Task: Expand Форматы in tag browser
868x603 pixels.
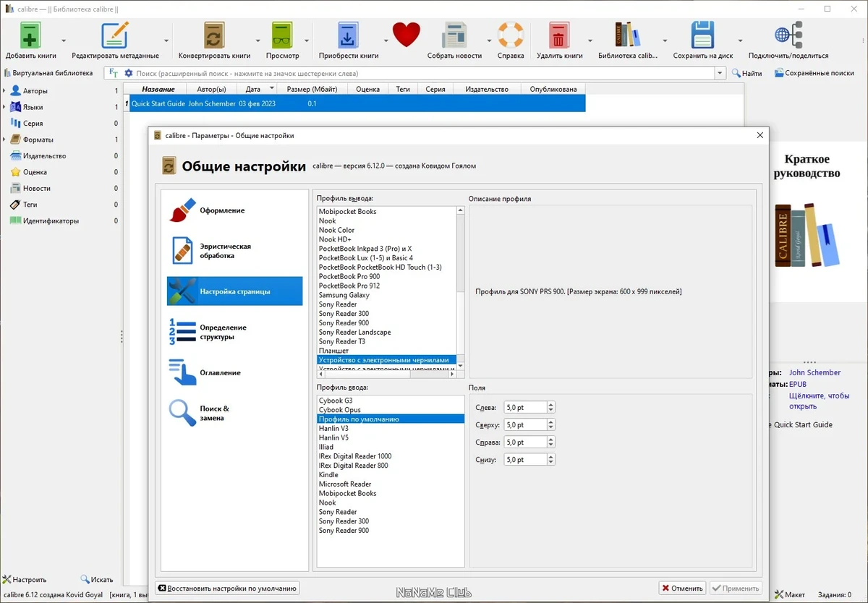Action: point(4,140)
